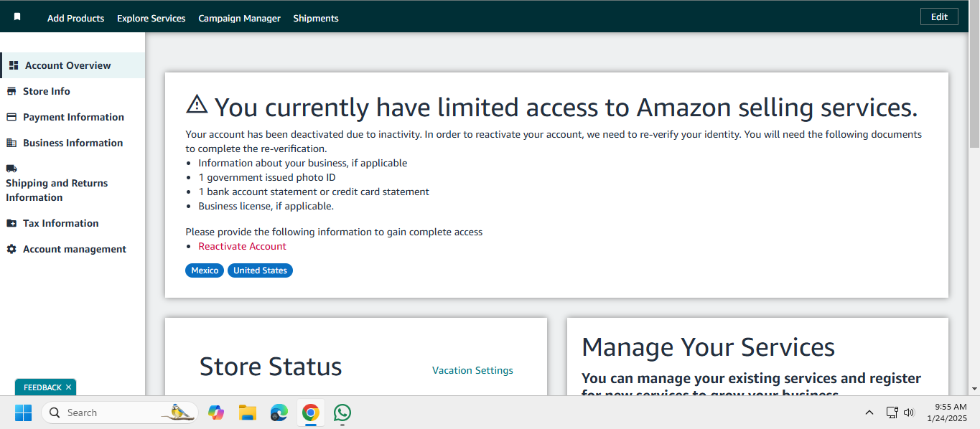
Task: Click the Business Information building icon
Action: 11,143
